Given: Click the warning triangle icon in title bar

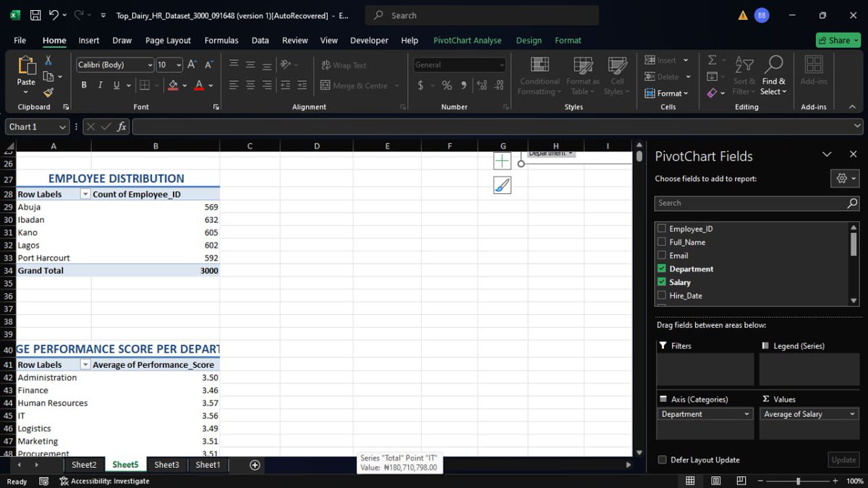Looking at the screenshot, I should click(x=743, y=15).
